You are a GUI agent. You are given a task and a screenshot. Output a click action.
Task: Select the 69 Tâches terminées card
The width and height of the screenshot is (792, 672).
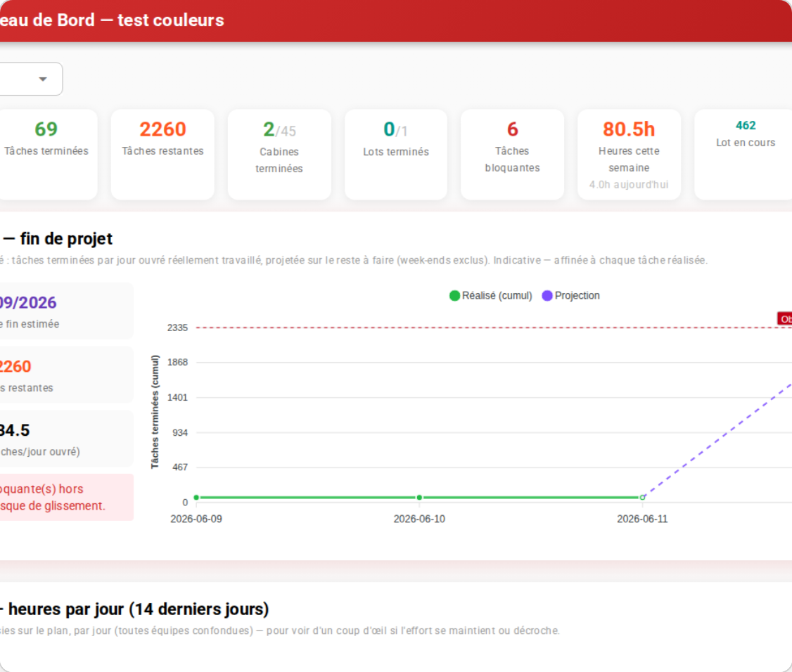tap(46, 155)
